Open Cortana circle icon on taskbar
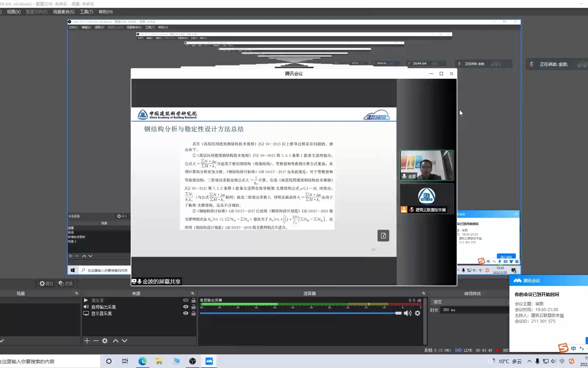 pyautogui.click(x=109, y=361)
